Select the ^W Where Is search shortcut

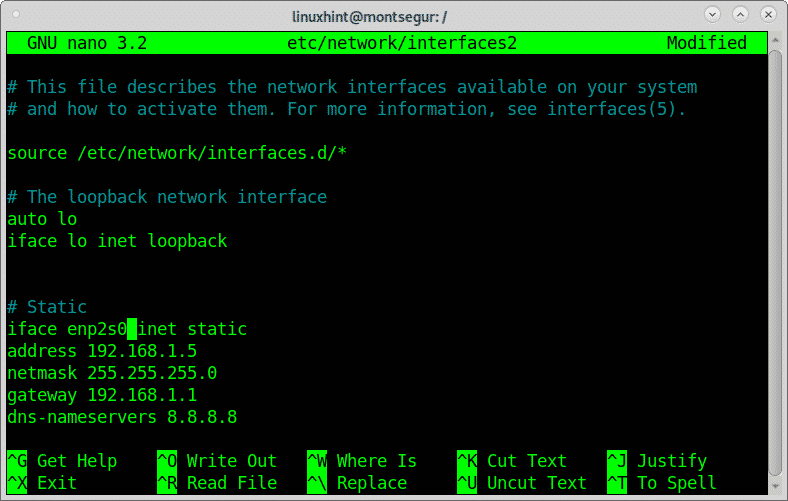pos(361,461)
